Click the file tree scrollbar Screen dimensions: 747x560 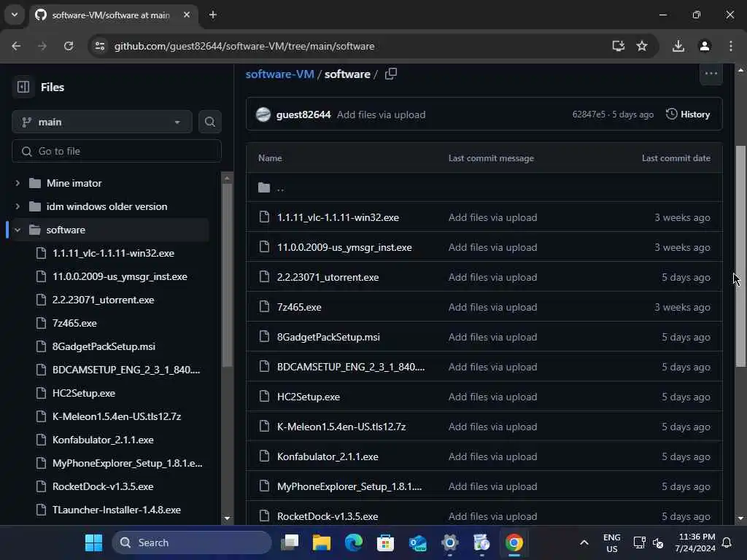(228, 274)
